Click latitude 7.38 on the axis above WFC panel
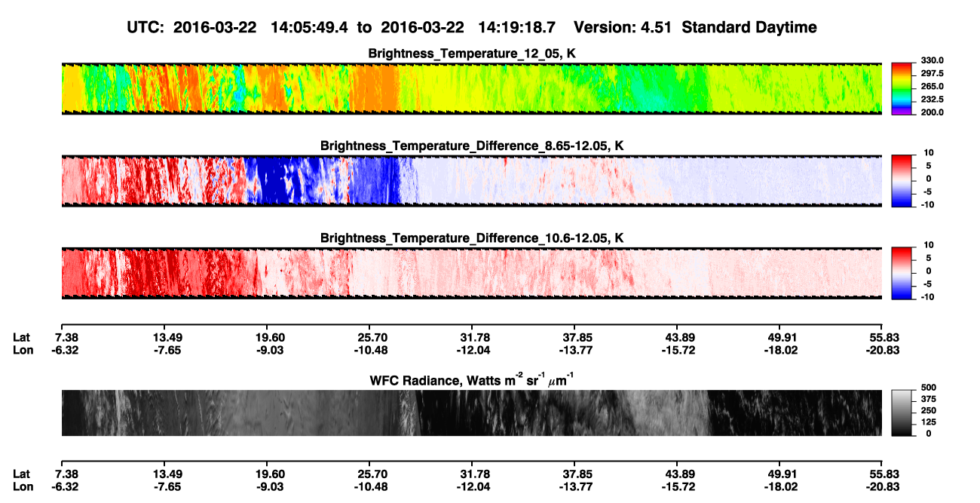The height and width of the screenshot is (503, 980). tap(67, 337)
